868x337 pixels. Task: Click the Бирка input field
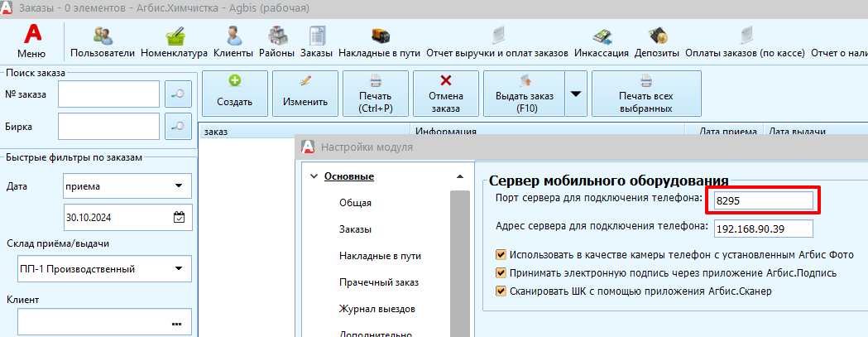[109, 127]
